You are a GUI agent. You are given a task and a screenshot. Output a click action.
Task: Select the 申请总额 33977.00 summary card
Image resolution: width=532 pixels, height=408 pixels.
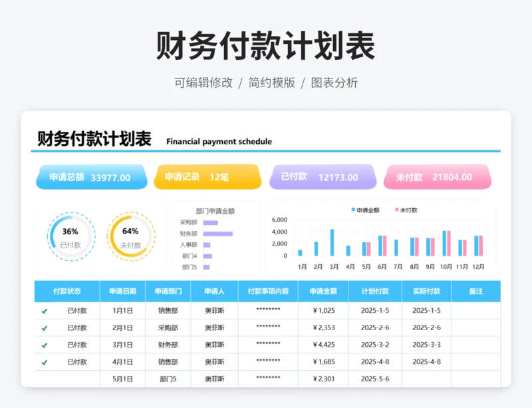click(92, 176)
